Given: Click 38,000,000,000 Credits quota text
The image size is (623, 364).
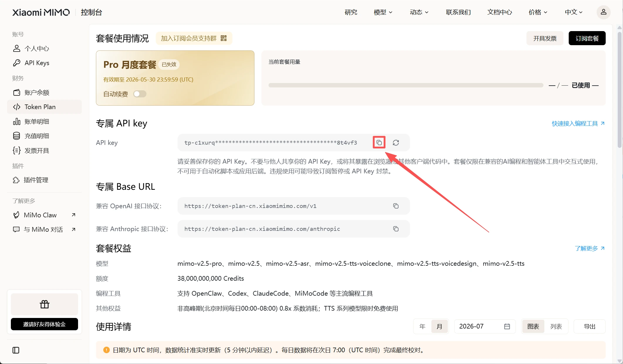Looking at the screenshot, I should [x=211, y=278].
